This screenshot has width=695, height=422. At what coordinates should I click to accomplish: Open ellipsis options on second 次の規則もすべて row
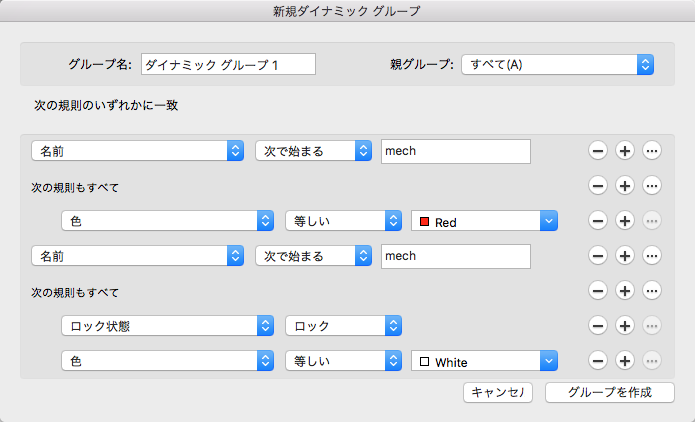tap(652, 291)
